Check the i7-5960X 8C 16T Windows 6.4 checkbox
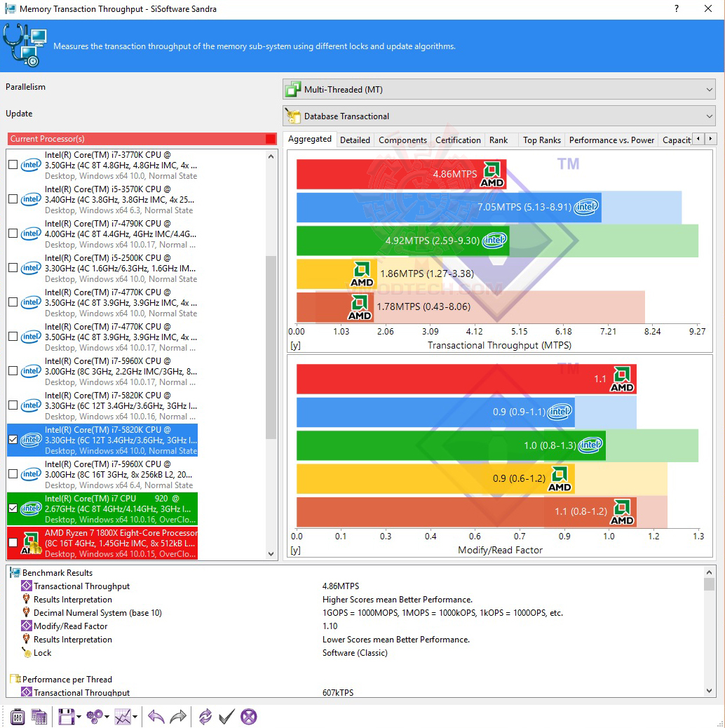725x728 pixels. (13, 474)
